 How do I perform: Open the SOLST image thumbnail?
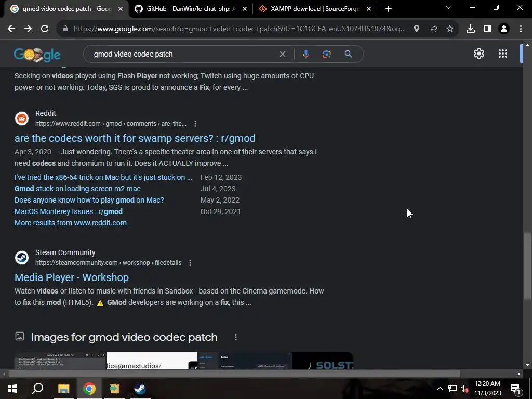[x=322, y=361]
